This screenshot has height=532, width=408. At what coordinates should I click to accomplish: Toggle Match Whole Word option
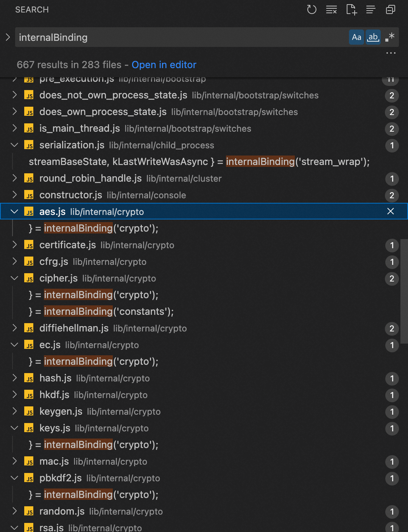pyautogui.click(x=373, y=37)
